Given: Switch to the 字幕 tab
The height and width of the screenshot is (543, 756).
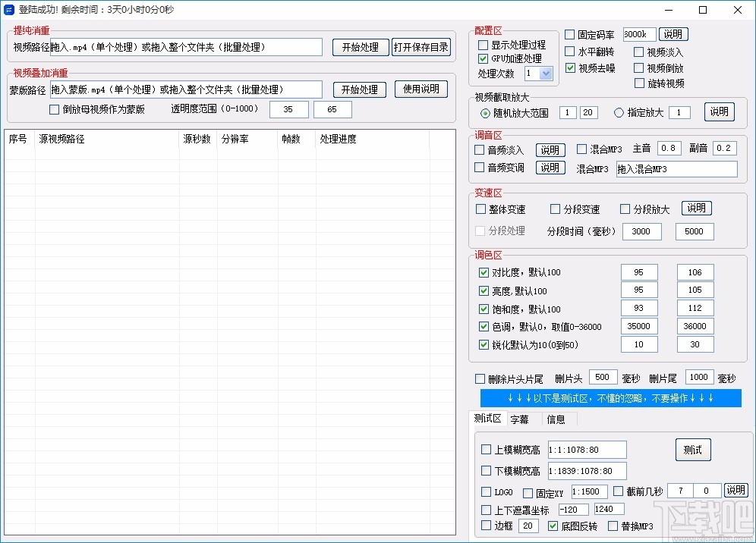Looking at the screenshot, I should tap(521, 419).
